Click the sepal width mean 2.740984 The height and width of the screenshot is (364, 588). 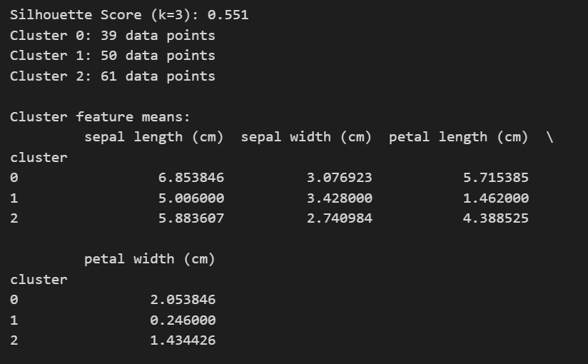[339, 218]
